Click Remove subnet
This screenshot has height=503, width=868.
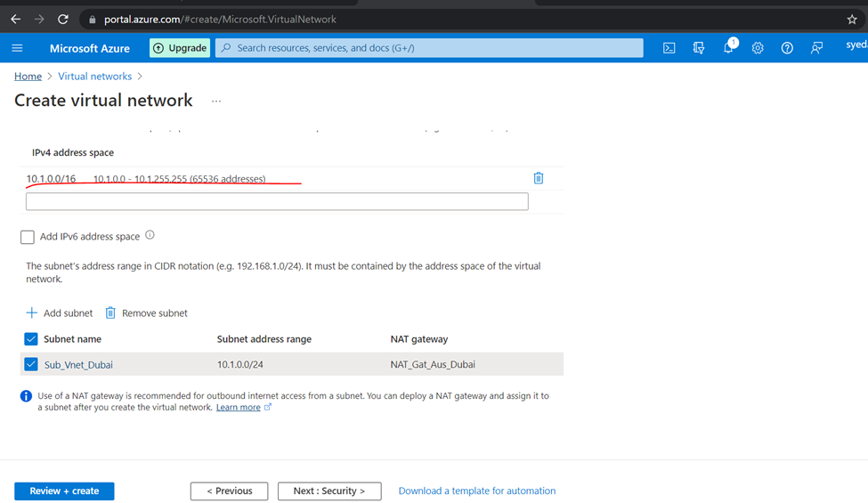(x=146, y=313)
